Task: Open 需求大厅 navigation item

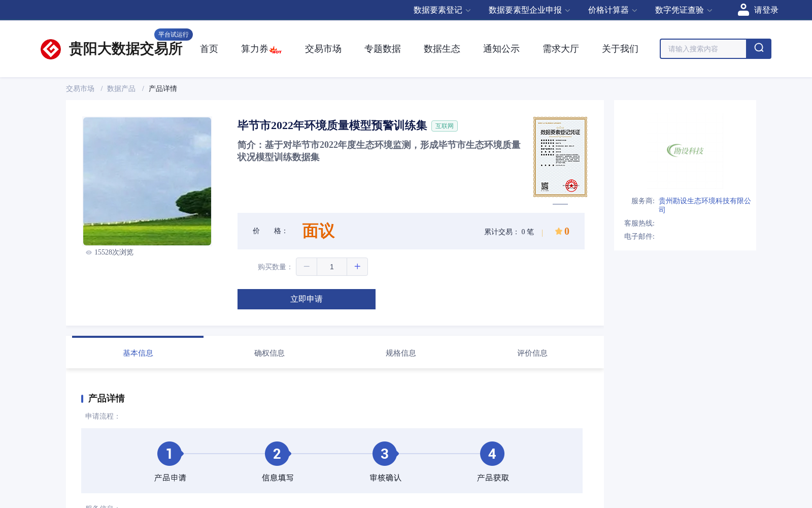Action: [x=561, y=49]
